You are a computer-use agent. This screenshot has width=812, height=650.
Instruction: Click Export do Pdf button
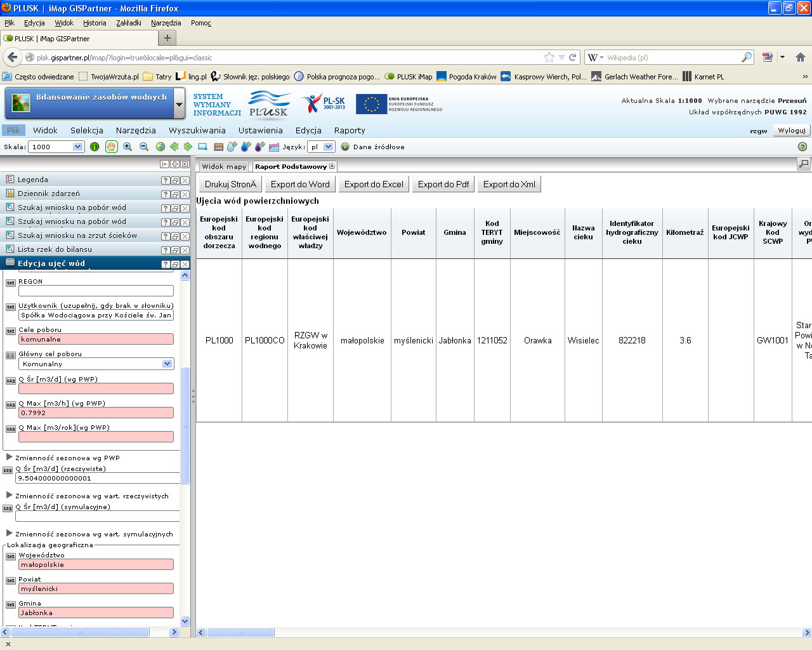click(x=443, y=184)
